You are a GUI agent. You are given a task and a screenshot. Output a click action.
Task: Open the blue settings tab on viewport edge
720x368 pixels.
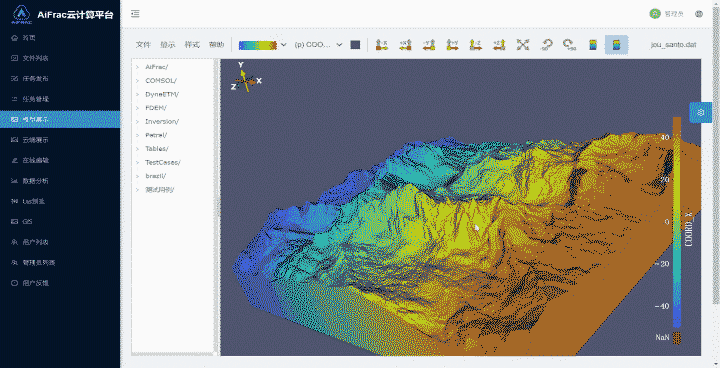[701, 112]
